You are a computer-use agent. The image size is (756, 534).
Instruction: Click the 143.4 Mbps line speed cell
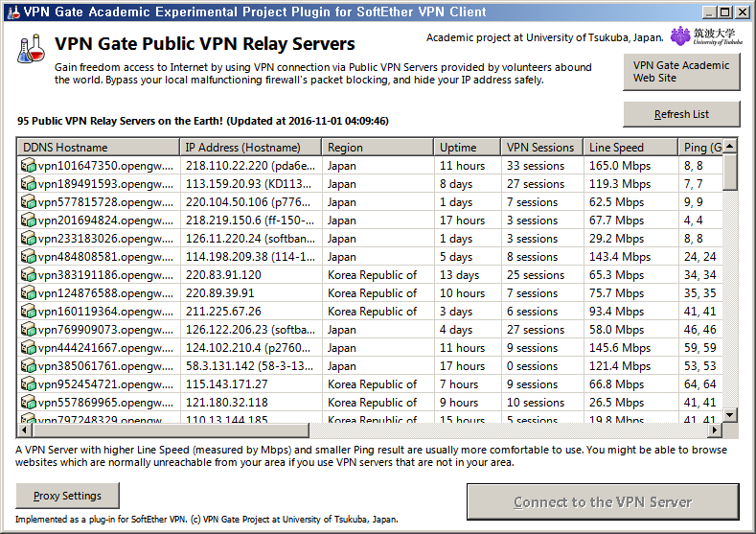(x=630, y=257)
